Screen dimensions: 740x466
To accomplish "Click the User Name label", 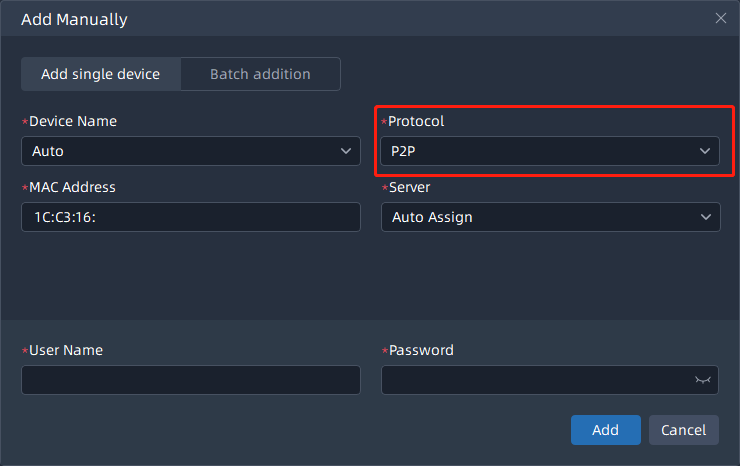I will 65,350.
